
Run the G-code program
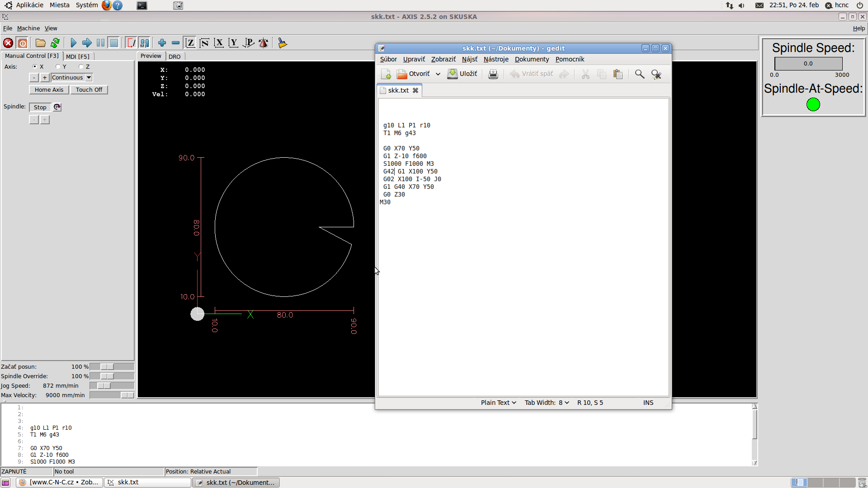[73, 43]
